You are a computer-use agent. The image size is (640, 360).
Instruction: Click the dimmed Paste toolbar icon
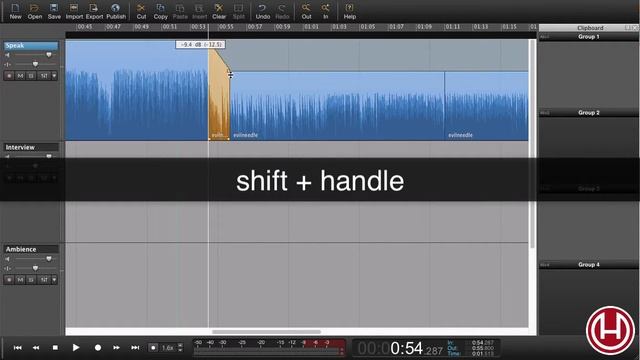(x=180, y=11)
